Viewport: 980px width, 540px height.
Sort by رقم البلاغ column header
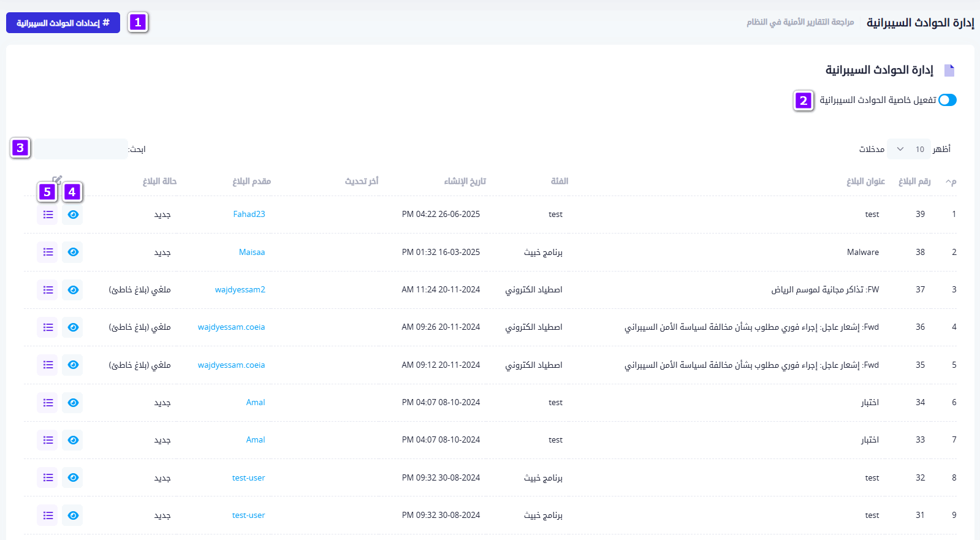click(914, 181)
